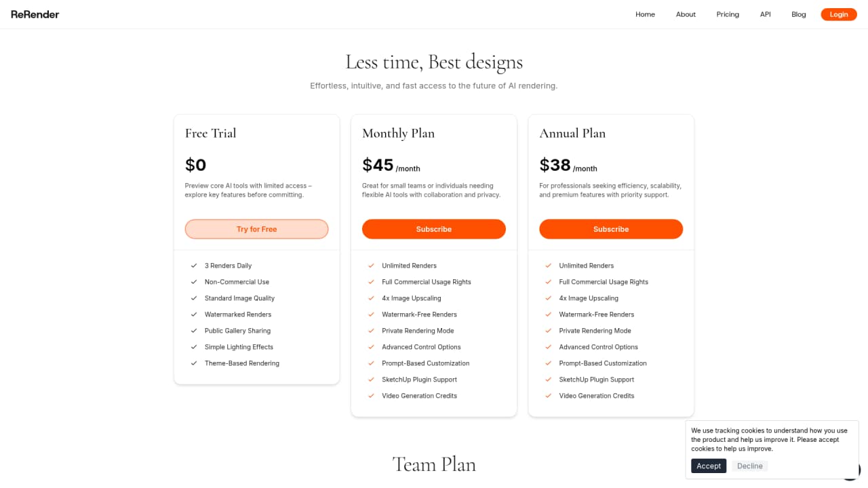Click 'Full Commercial Usage Rights' in Annual Plan
Image resolution: width=868 pixels, height=488 pixels.
pos(604,282)
